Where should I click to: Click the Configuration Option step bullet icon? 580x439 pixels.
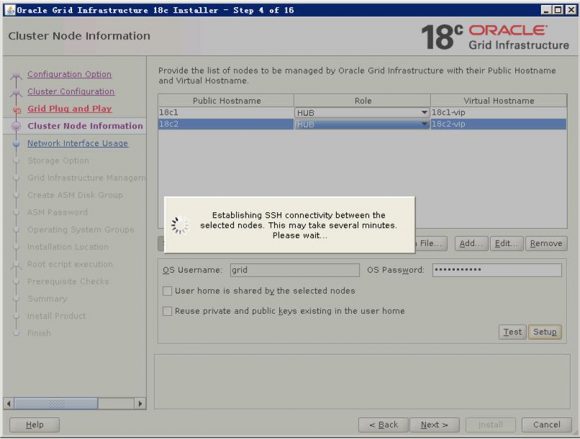click(x=16, y=76)
